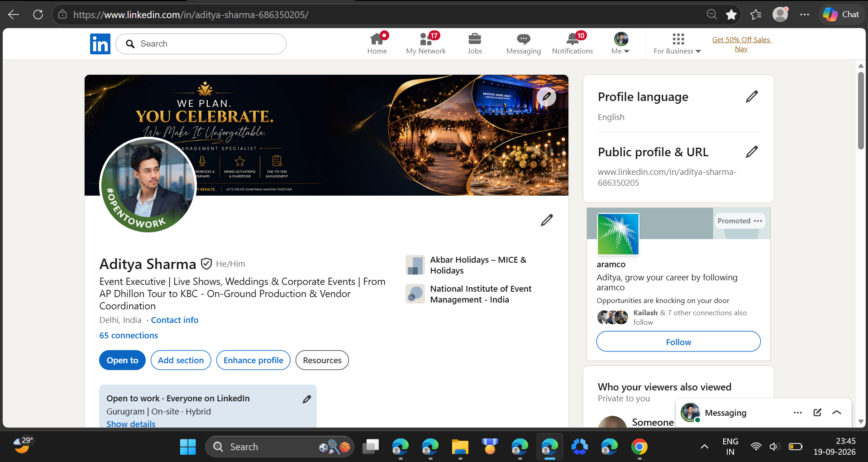Follow aramco company
Screen dimensions: 868x462
click(678, 342)
